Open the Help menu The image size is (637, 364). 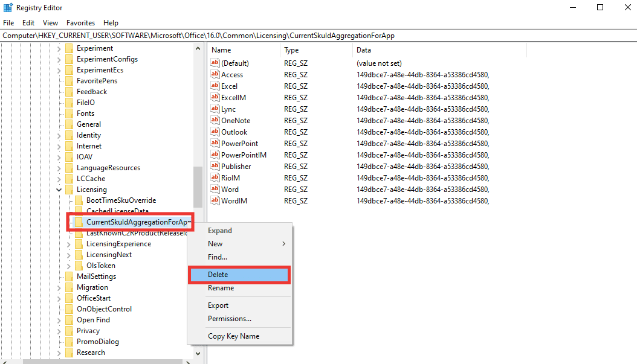click(111, 23)
